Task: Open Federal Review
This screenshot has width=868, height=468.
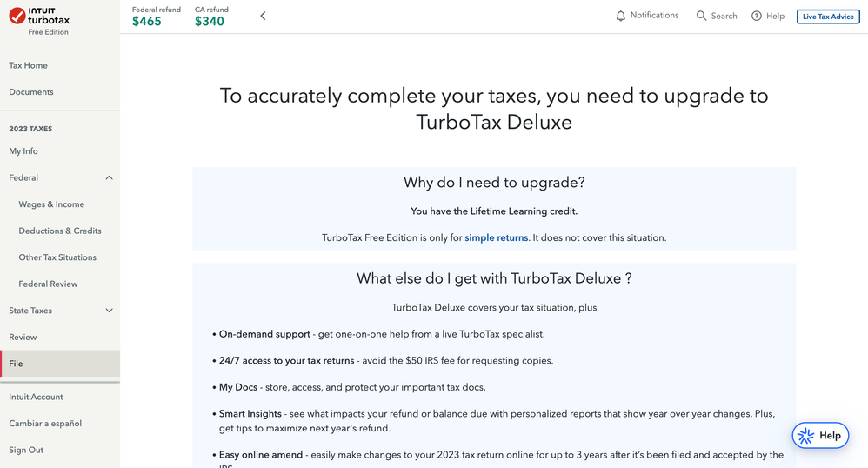Action: coord(48,284)
